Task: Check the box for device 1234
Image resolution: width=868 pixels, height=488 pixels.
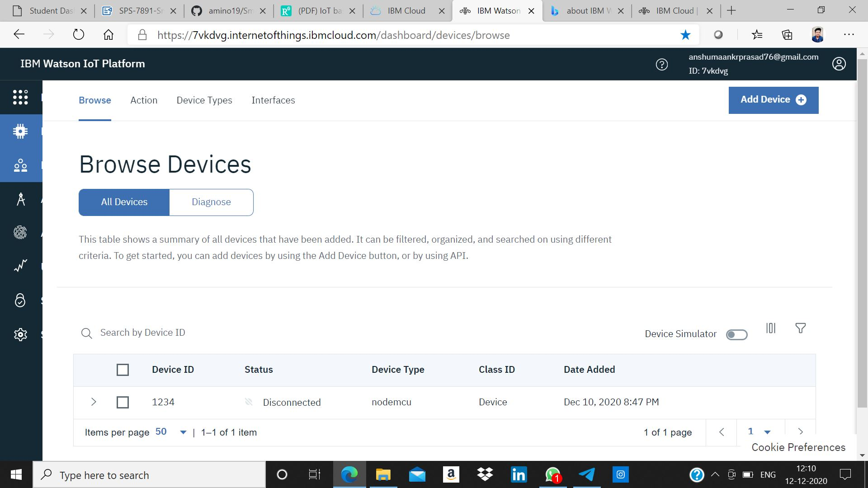Action: click(x=123, y=402)
